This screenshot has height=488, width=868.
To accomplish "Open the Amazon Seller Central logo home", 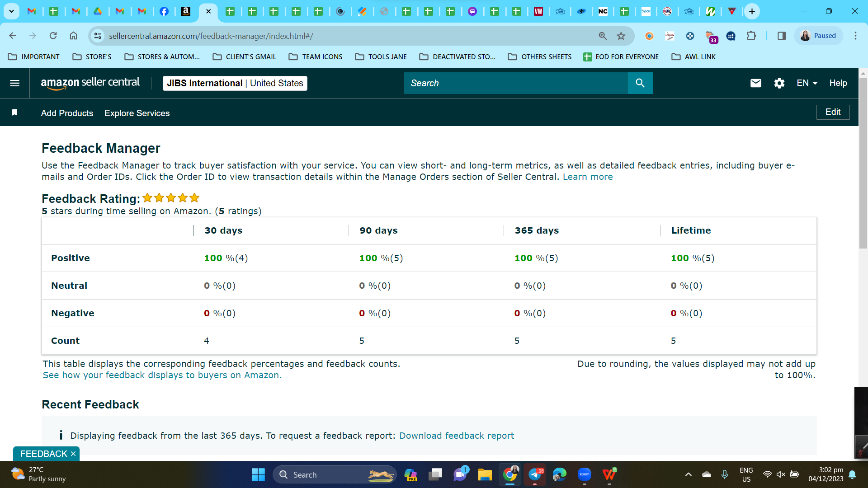I will point(90,83).
